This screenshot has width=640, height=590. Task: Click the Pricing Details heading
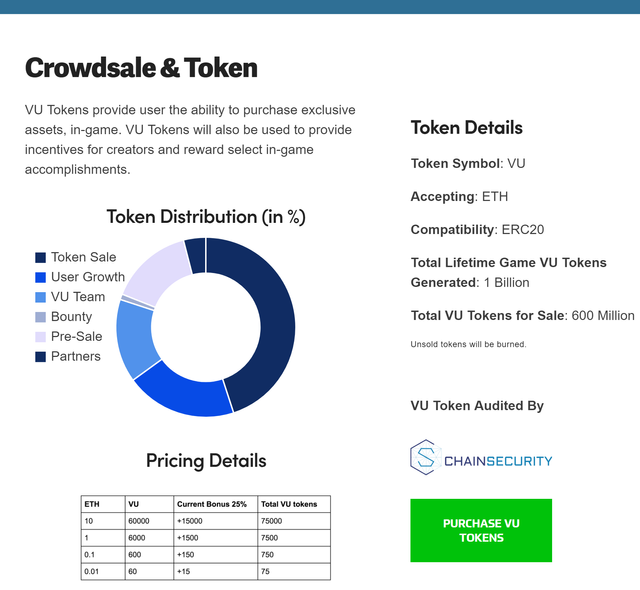[x=206, y=461]
